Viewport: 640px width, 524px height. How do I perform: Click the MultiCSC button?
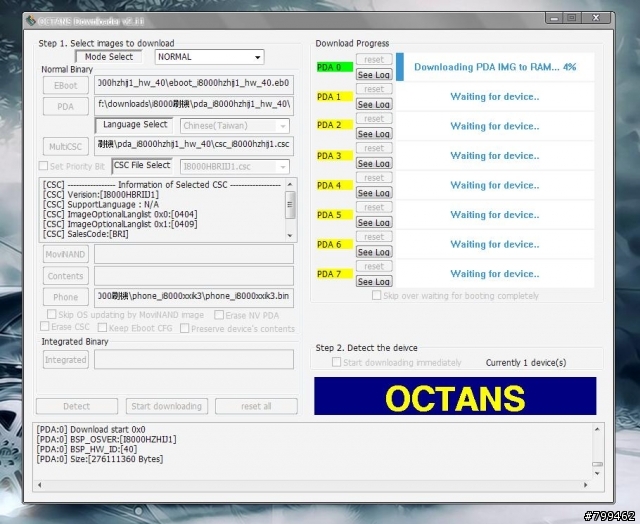(66, 147)
